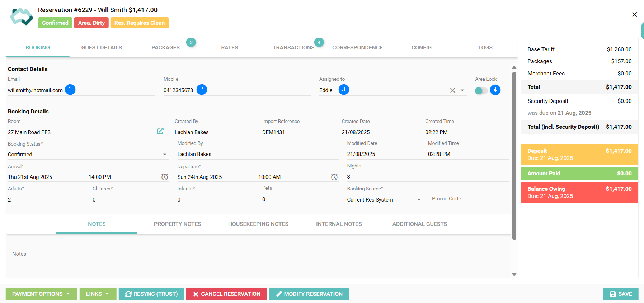Toggle the Area Lock switch

[x=481, y=91]
